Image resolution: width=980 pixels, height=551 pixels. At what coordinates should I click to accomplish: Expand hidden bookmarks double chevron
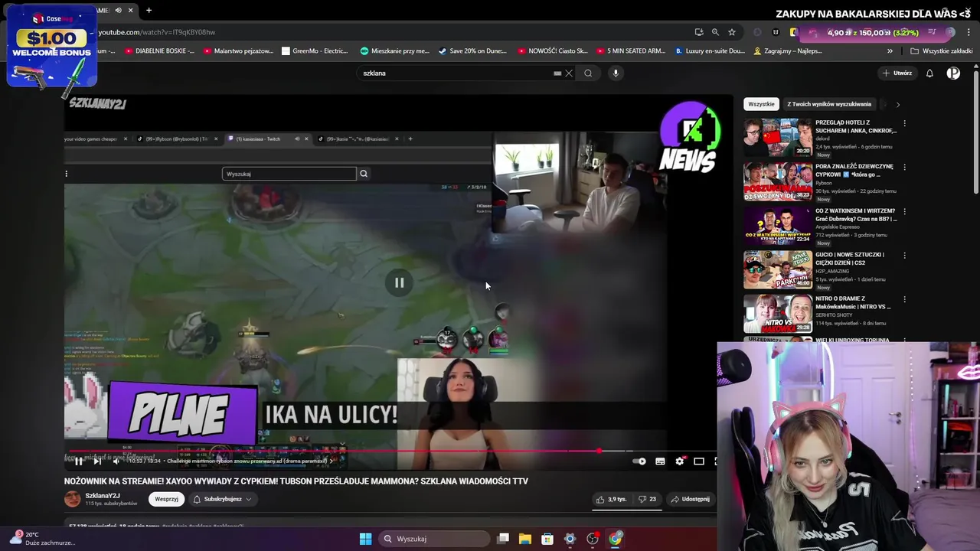coord(890,51)
